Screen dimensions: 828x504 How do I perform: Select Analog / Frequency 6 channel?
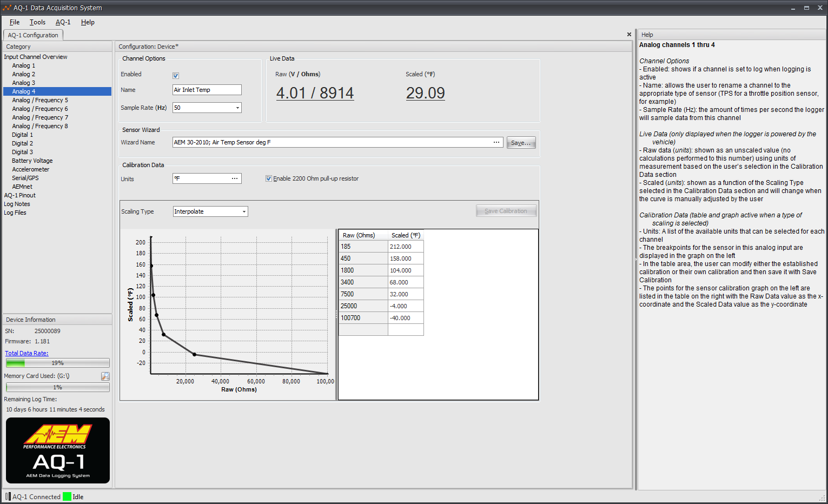(40, 109)
